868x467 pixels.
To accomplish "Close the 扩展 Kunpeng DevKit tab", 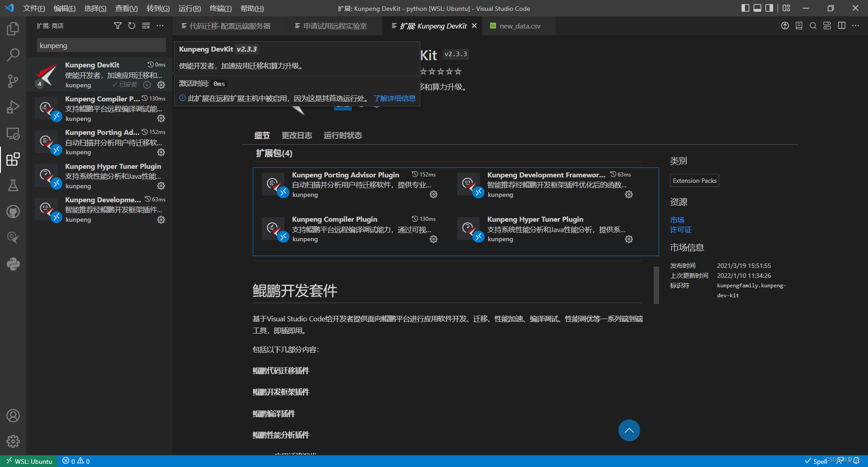I will [x=474, y=26].
